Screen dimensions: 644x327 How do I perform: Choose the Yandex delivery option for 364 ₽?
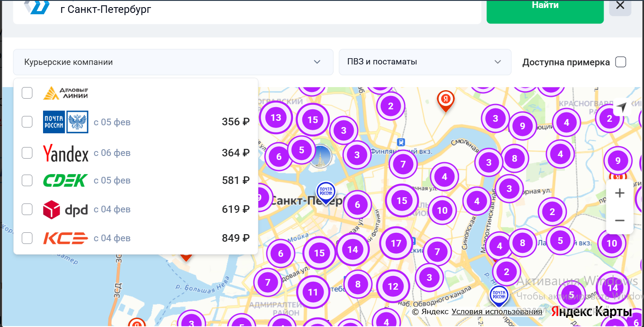27,153
